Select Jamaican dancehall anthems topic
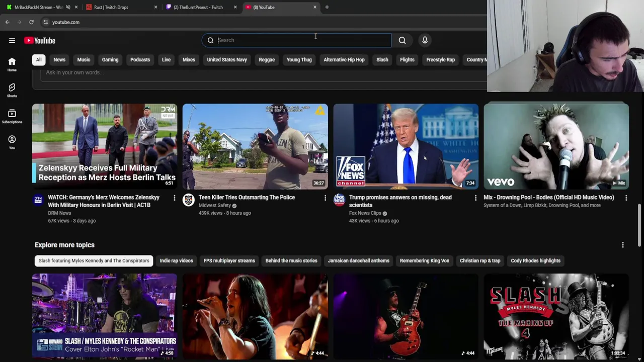This screenshot has height=362, width=644. pyautogui.click(x=359, y=261)
